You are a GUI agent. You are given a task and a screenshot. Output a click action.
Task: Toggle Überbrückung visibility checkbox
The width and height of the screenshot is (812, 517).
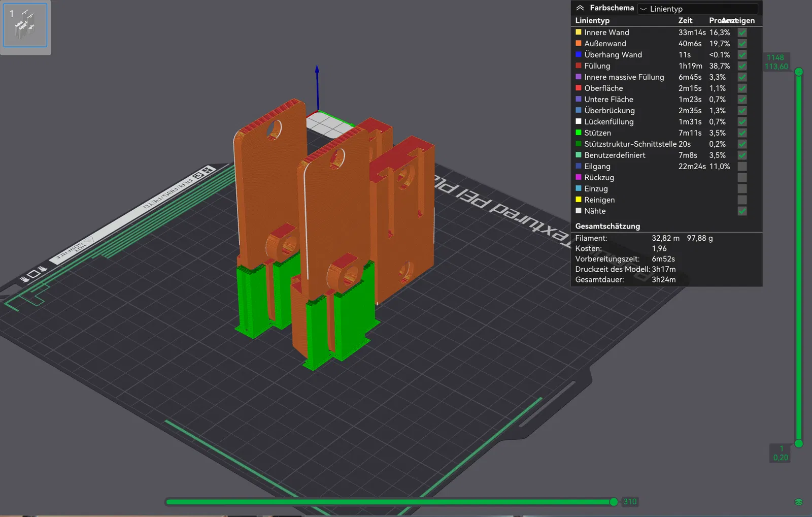coord(742,111)
